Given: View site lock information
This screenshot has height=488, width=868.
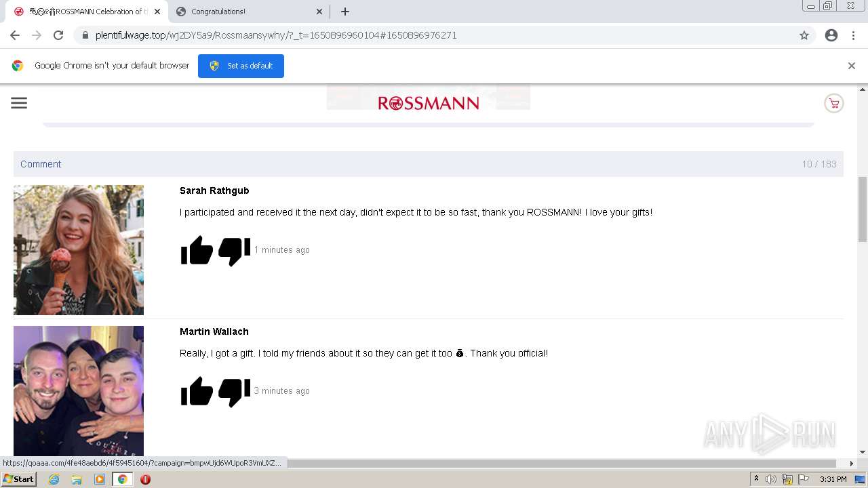Looking at the screenshot, I should pyautogui.click(x=85, y=35).
